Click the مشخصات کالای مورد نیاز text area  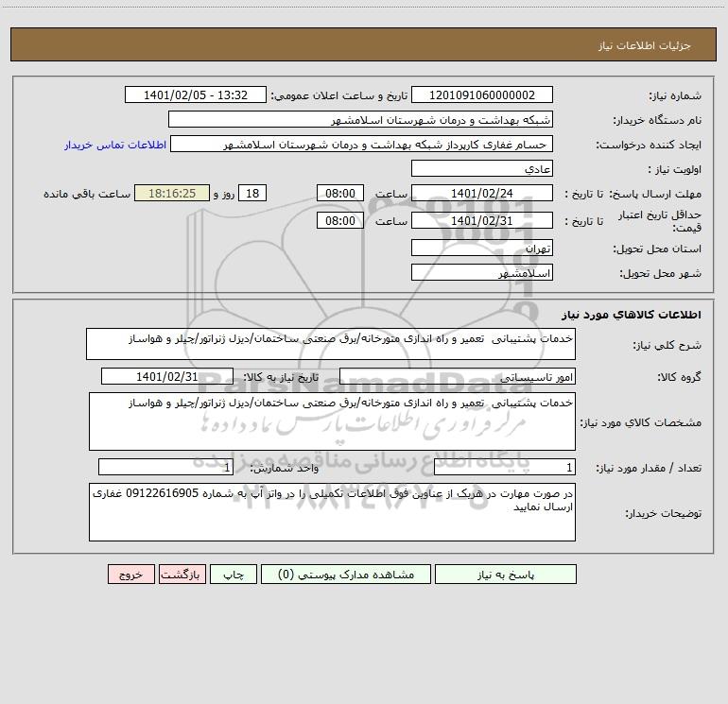(x=332, y=421)
